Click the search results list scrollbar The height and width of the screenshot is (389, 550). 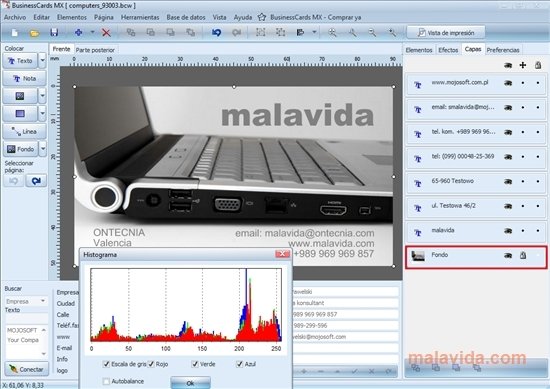tap(44, 342)
